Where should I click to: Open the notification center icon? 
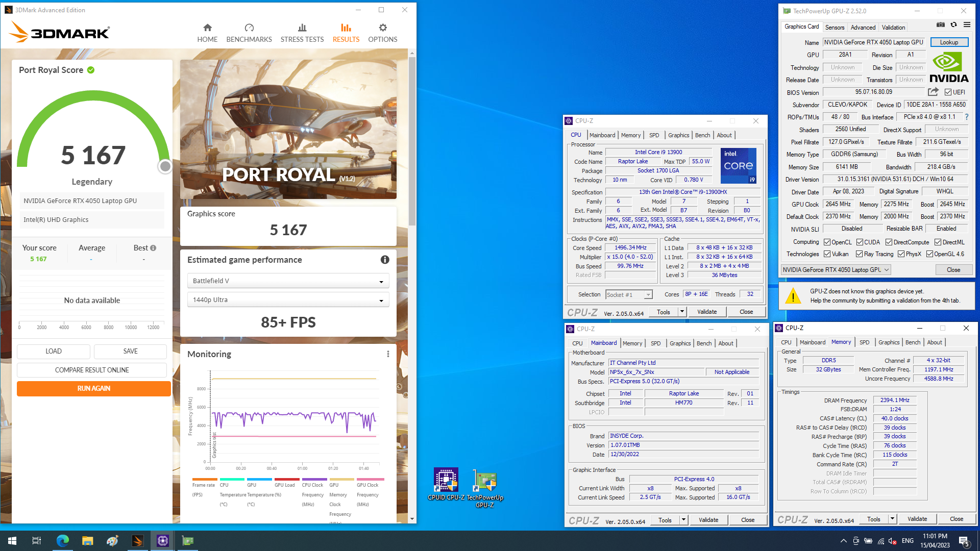(x=964, y=541)
